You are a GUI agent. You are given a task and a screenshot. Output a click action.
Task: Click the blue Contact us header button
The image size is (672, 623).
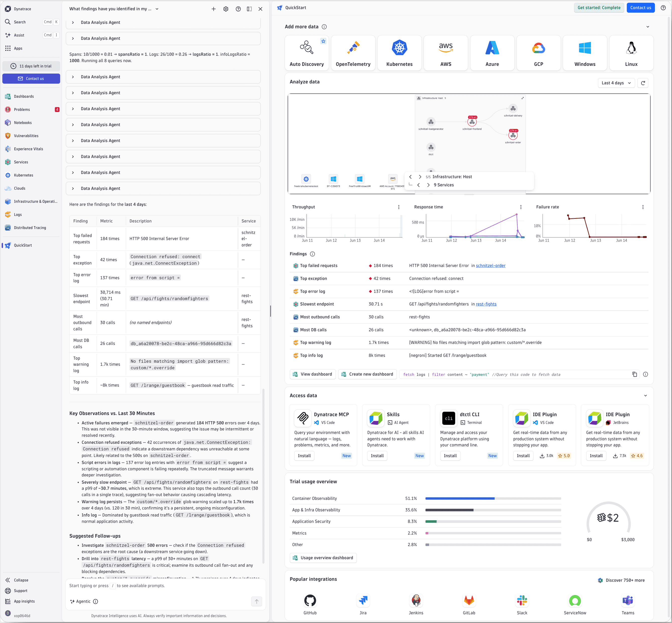point(641,8)
